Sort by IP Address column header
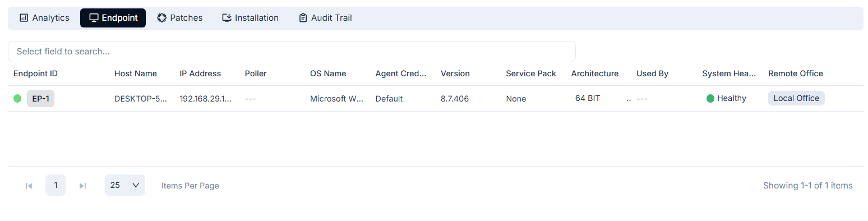868x221 pixels. pos(200,73)
